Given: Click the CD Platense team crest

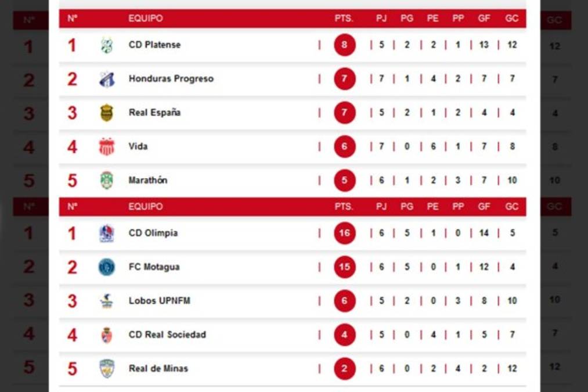Looking at the screenshot, I should (x=106, y=45).
